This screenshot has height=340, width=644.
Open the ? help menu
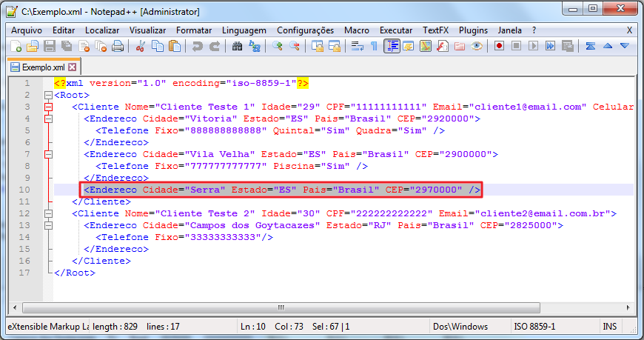click(x=534, y=30)
